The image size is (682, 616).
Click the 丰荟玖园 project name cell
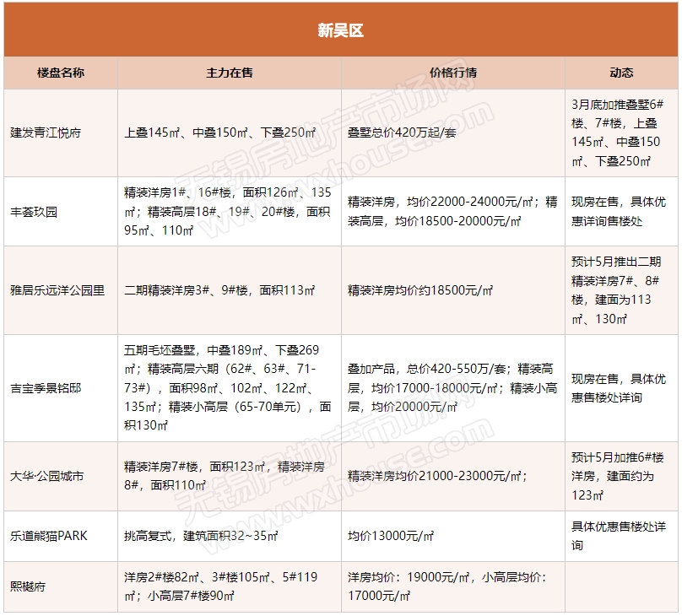pos(61,212)
